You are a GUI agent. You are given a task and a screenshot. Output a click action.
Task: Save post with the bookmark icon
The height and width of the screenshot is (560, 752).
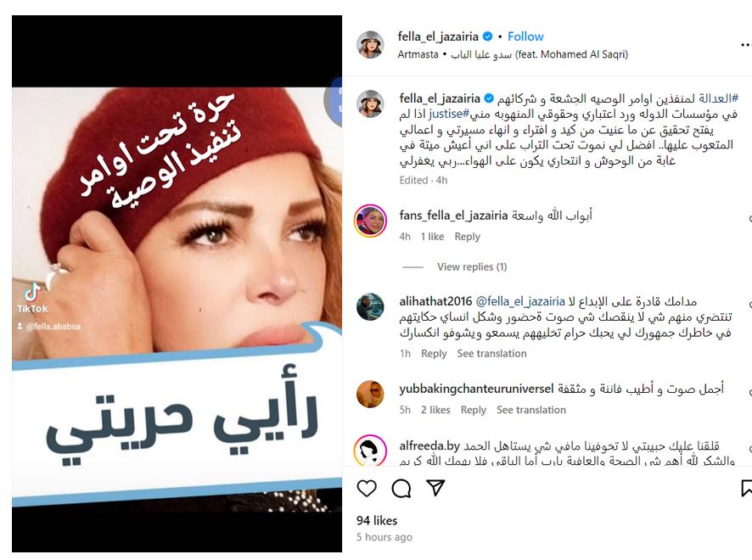point(746,488)
